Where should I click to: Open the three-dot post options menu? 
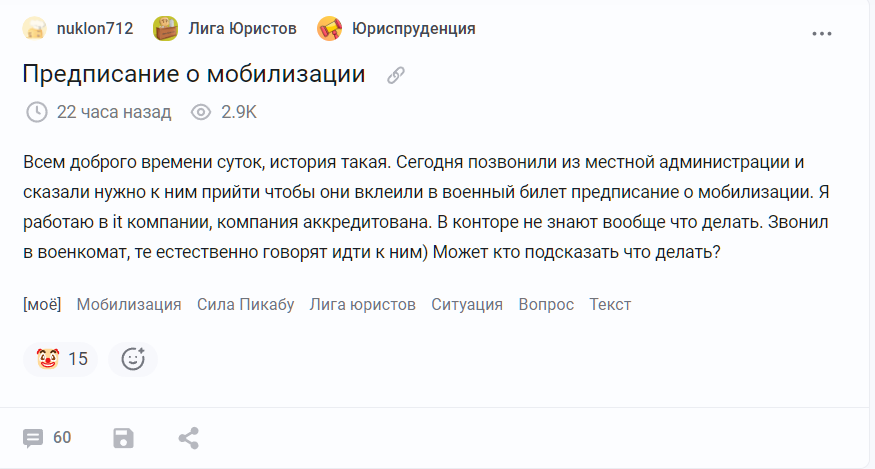[822, 33]
